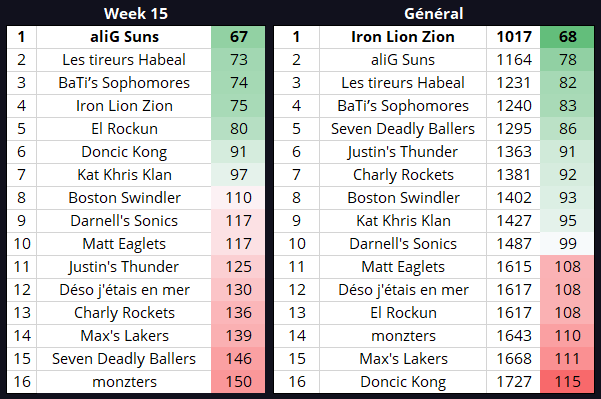Click Seven Deadly Ballers in Général table
This screenshot has height=399, width=601.
[x=403, y=129]
